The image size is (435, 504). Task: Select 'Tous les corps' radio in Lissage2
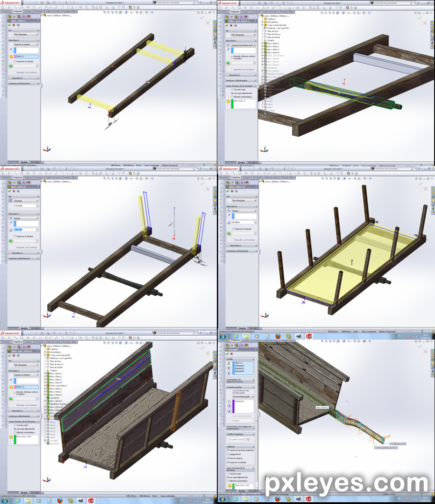(228, 474)
